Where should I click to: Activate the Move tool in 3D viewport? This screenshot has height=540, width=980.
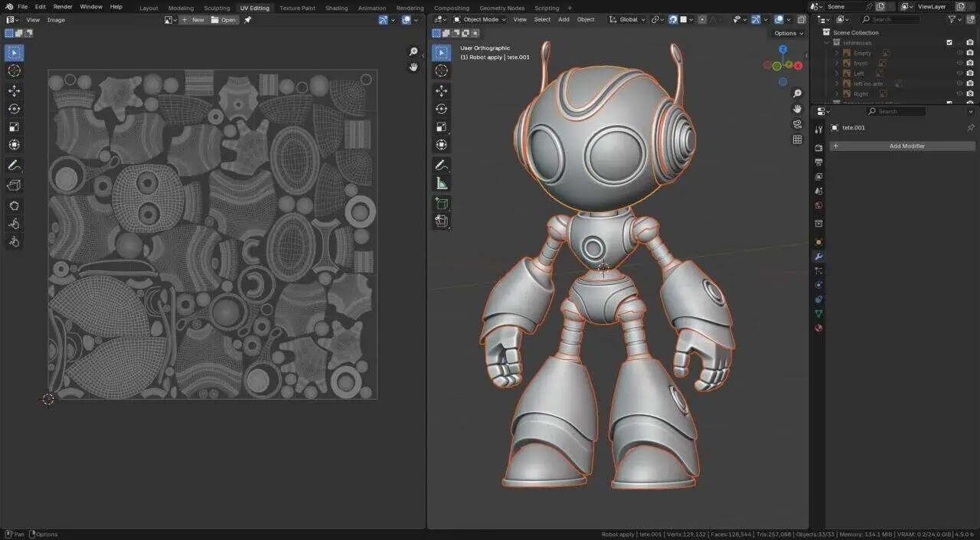coord(442,90)
